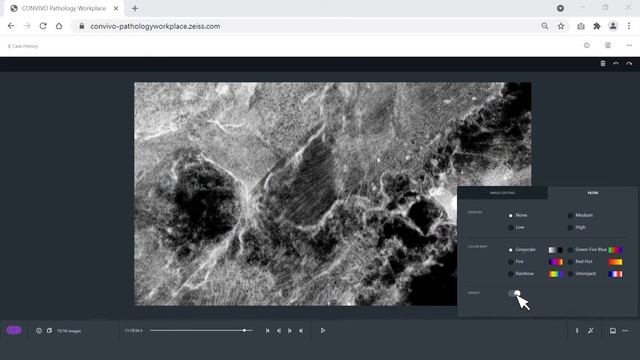Click the Rainbow gradient swatch
This screenshot has height=360, width=640.
click(556, 274)
